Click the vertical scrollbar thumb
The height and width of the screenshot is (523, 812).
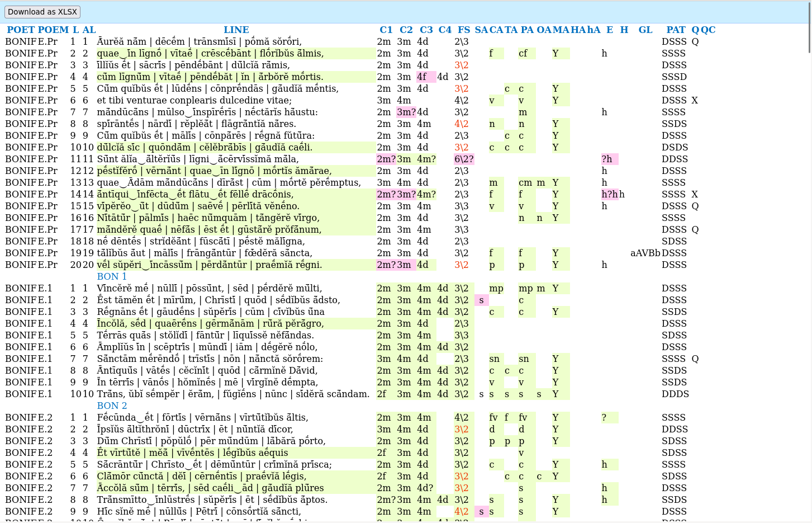click(x=809, y=28)
